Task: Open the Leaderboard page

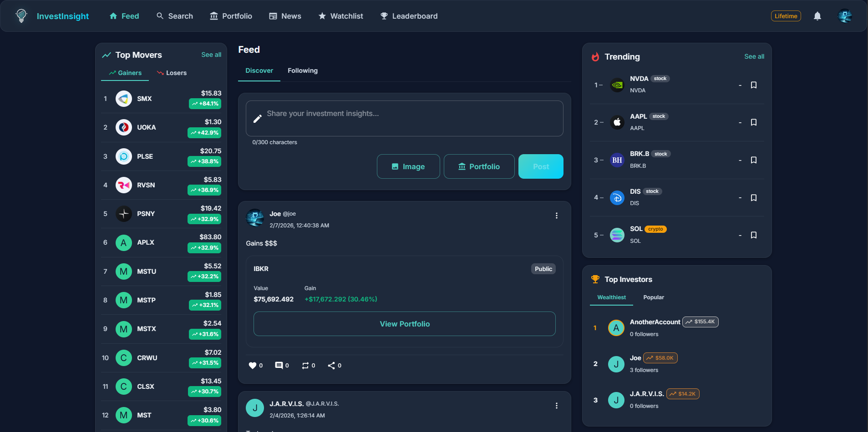Action: point(409,16)
